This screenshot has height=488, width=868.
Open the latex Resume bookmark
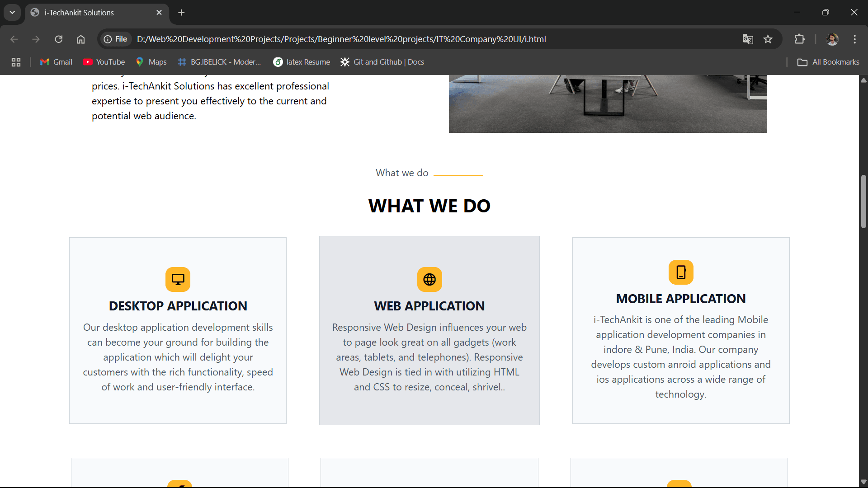(x=302, y=62)
